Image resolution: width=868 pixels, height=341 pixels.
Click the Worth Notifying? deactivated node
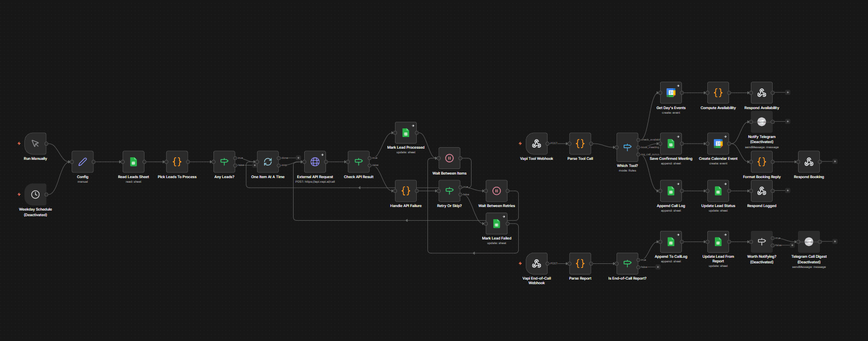[x=762, y=242]
